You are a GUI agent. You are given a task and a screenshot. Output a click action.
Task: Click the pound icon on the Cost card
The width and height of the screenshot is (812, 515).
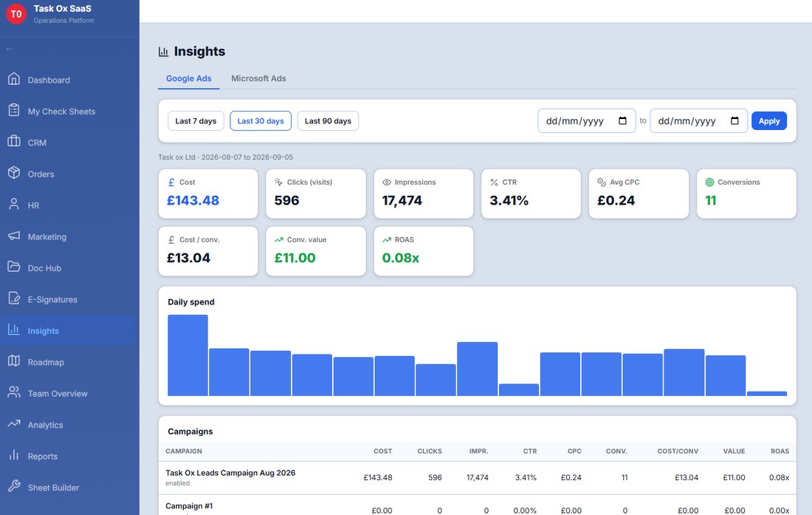coord(171,183)
